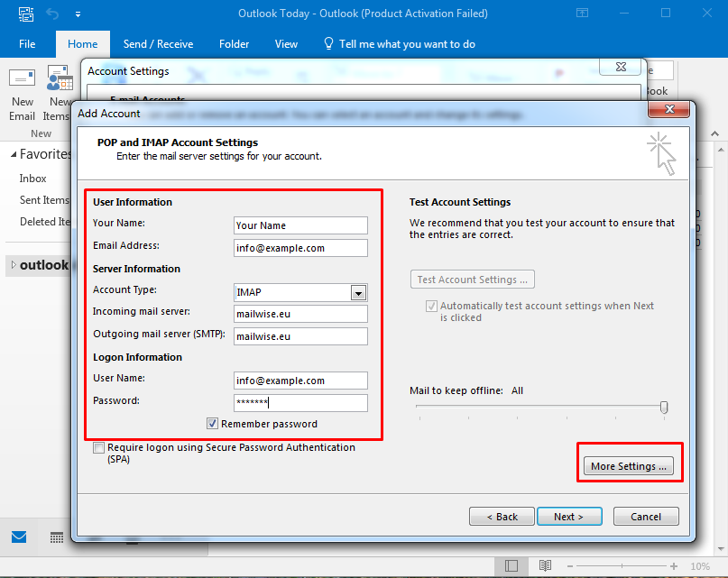Close the Add Account dialog
The image size is (728, 578).
[669, 109]
